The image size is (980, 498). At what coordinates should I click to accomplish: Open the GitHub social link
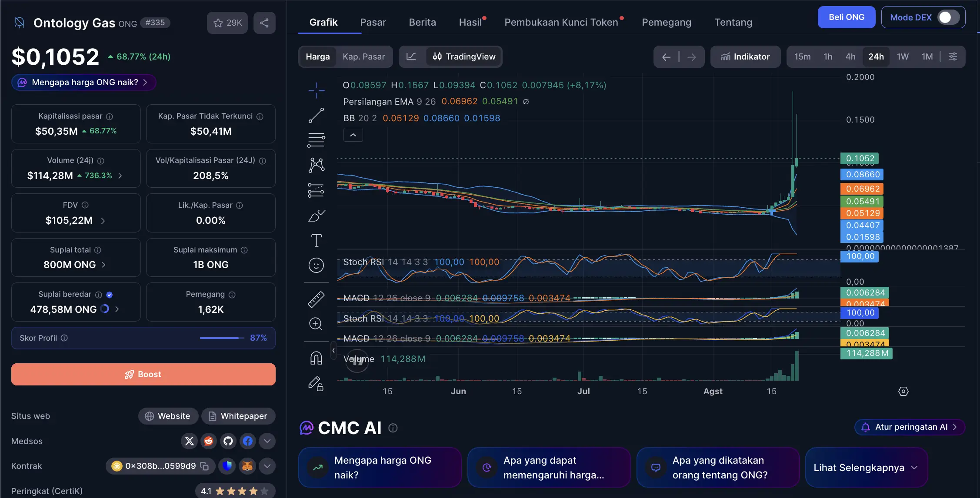228,441
